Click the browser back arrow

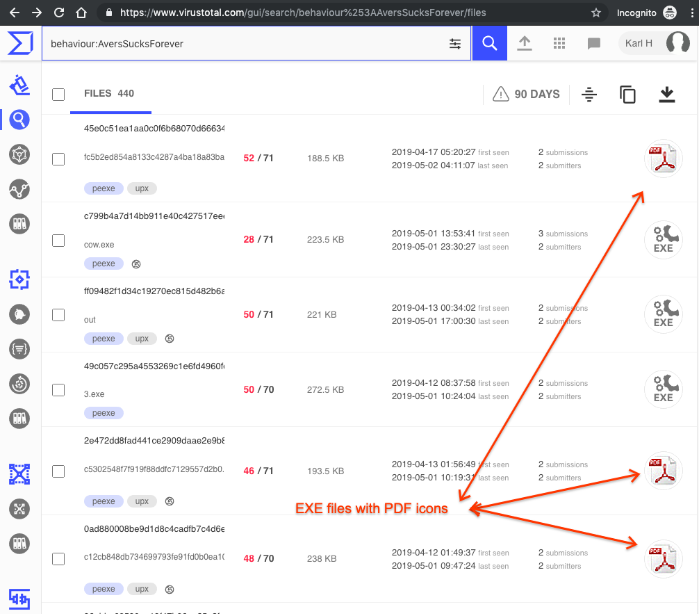[15, 13]
